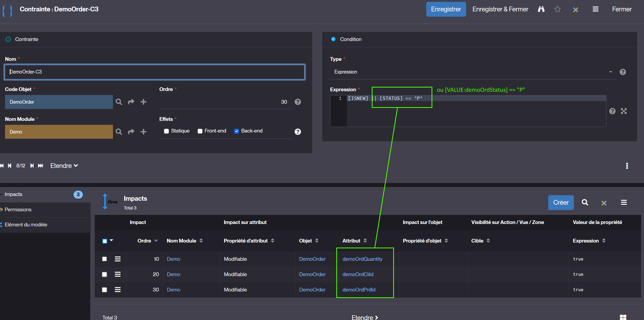Open the Permissions tab
Screen dimensions: 644x320
(18, 209)
